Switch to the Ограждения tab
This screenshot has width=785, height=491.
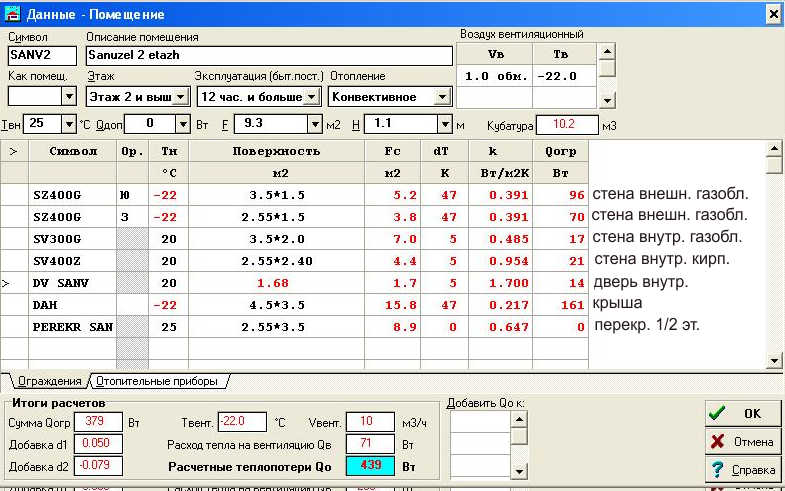pos(49,381)
